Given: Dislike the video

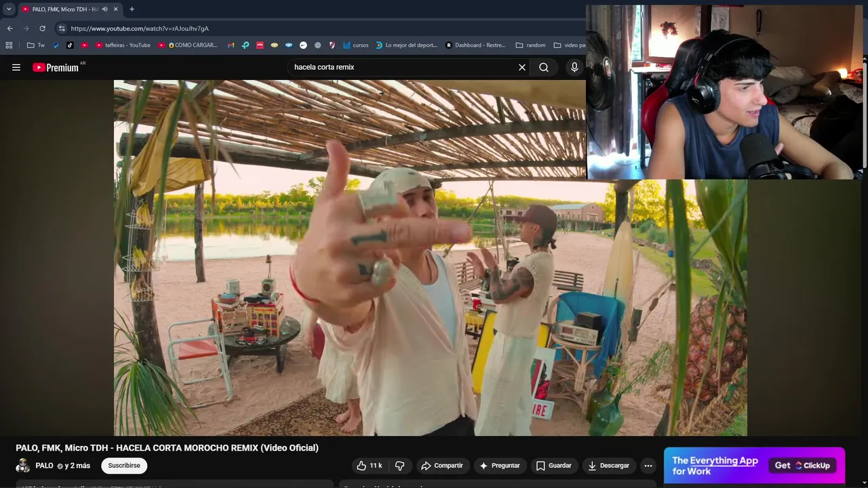Looking at the screenshot, I should 399,466.
